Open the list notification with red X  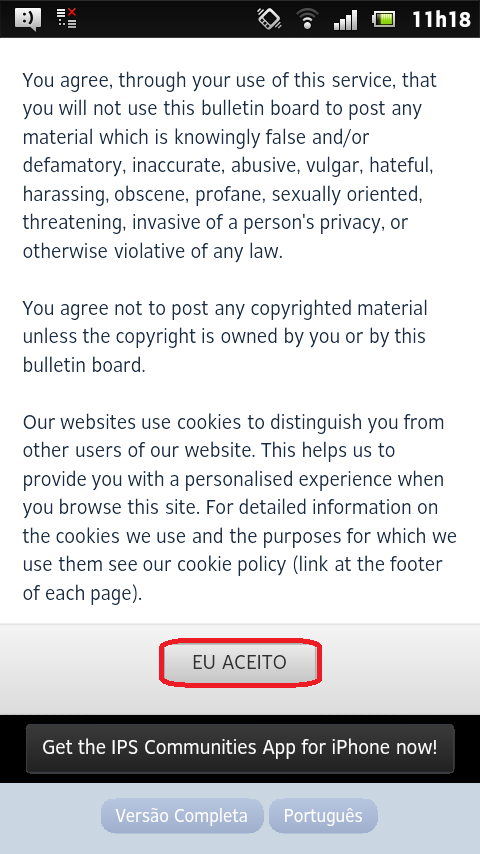point(66,18)
